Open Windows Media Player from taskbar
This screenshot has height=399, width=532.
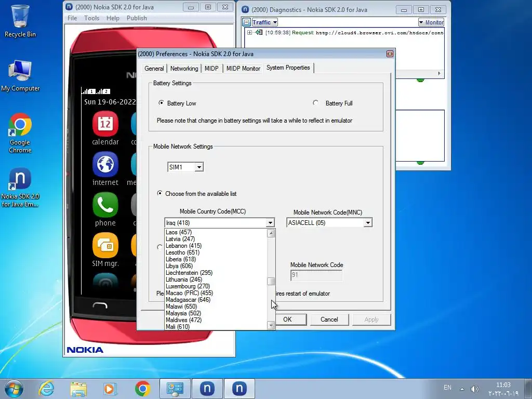pos(110,389)
